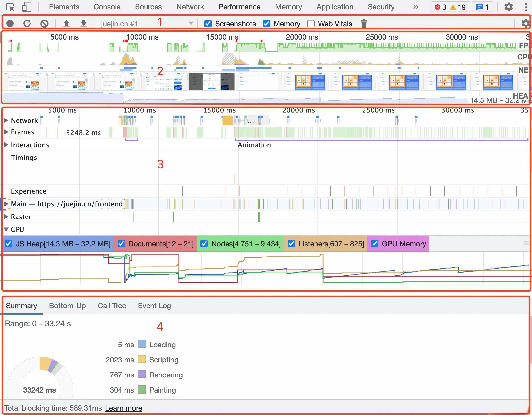Click the load profile upload icon
This screenshot has width=532, height=415.
coord(66,23)
